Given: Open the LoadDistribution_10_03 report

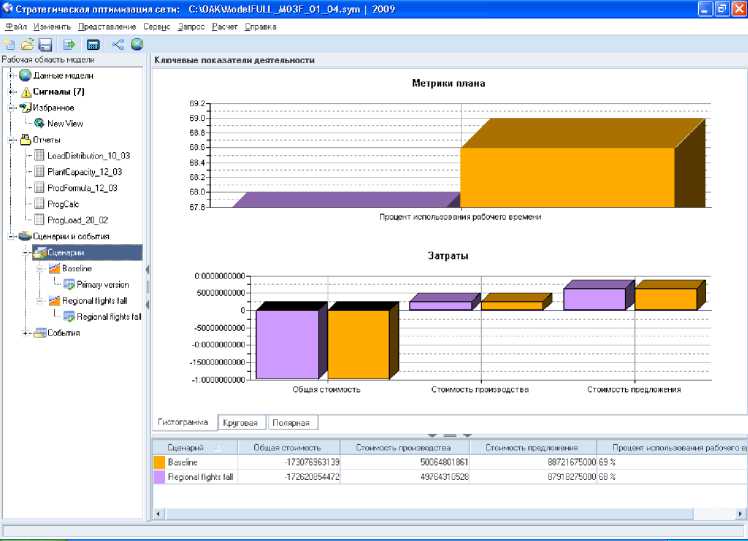Looking at the screenshot, I should pyautogui.click(x=88, y=156).
